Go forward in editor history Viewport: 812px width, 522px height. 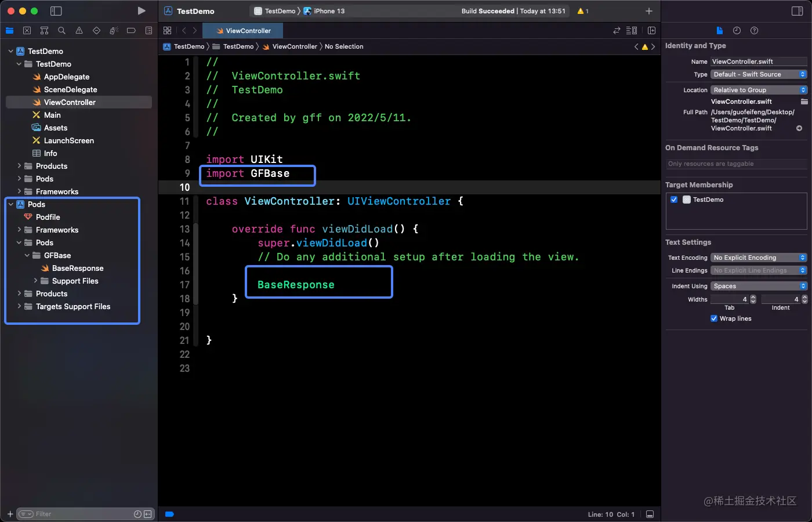pyautogui.click(x=195, y=31)
